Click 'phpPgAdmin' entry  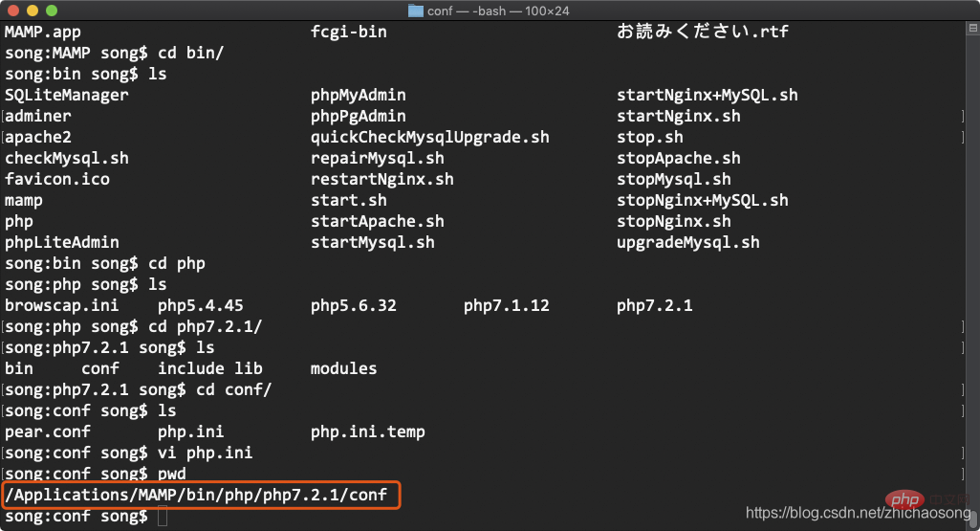[359, 116]
